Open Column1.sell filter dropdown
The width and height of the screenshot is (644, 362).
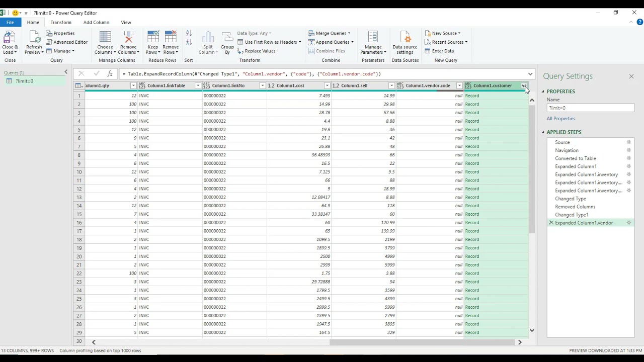tap(391, 86)
